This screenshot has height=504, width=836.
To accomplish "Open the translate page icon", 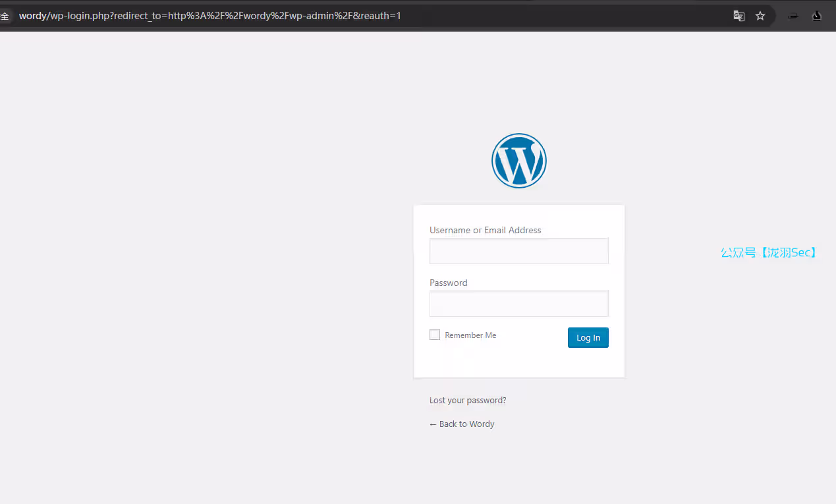I will coord(739,16).
